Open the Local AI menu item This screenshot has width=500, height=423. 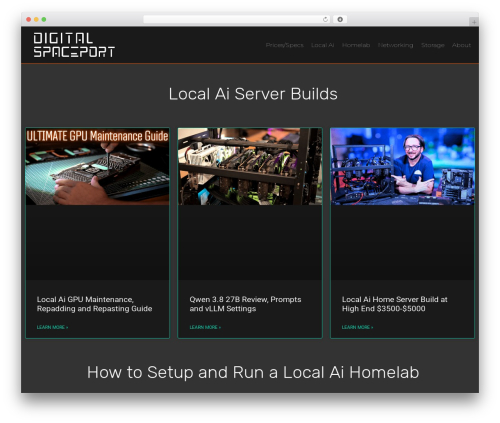pos(322,45)
